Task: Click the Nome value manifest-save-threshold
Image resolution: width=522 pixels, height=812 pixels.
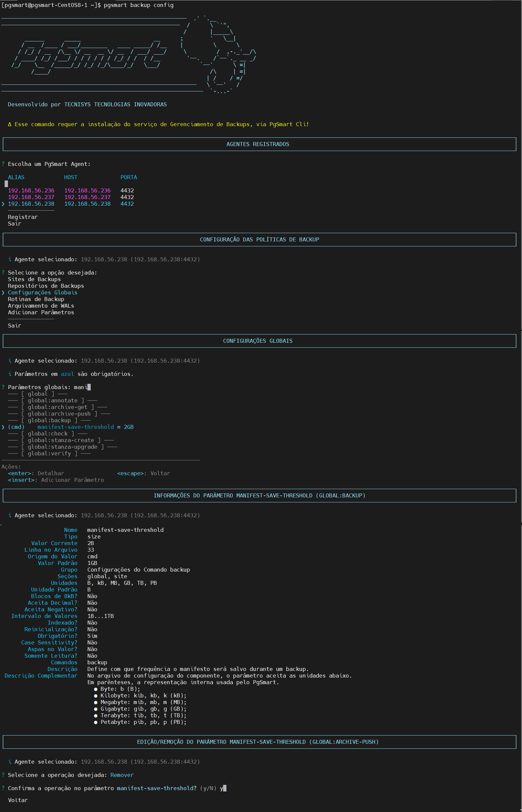Action: [125, 530]
